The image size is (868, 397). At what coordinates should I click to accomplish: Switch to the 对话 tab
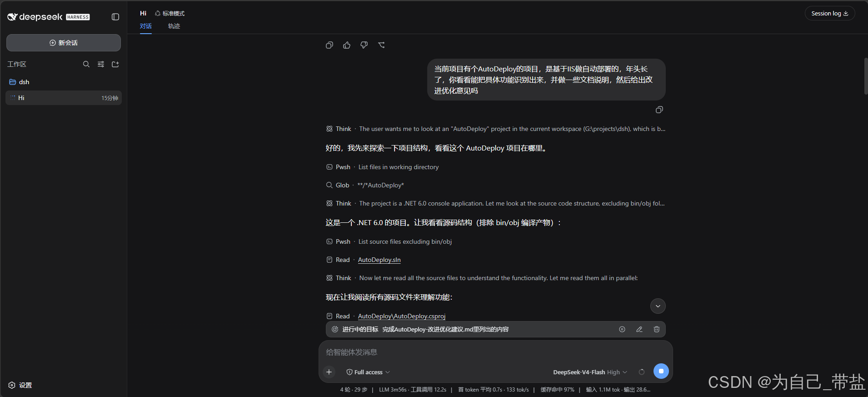[x=146, y=26]
